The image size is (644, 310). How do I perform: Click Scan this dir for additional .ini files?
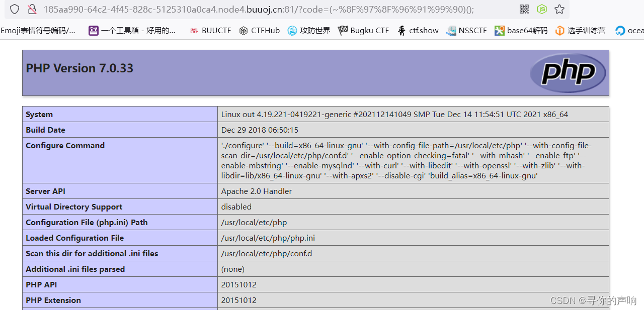pyautogui.click(x=92, y=254)
